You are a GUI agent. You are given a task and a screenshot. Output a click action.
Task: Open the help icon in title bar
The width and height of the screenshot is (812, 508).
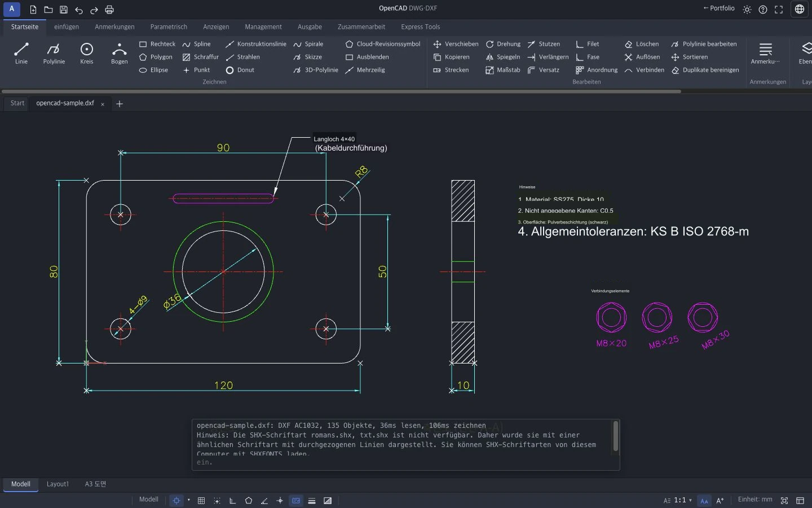(x=763, y=10)
